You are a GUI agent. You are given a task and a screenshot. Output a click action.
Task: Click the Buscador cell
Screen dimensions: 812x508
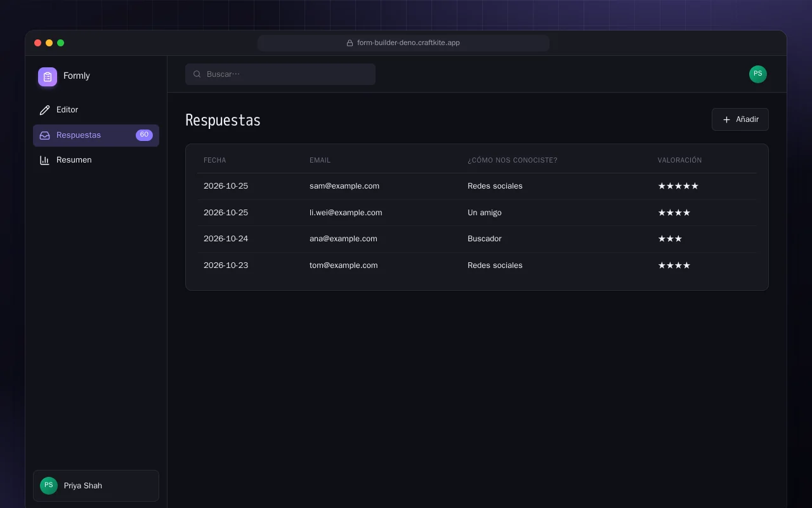pyautogui.click(x=485, y=239)
